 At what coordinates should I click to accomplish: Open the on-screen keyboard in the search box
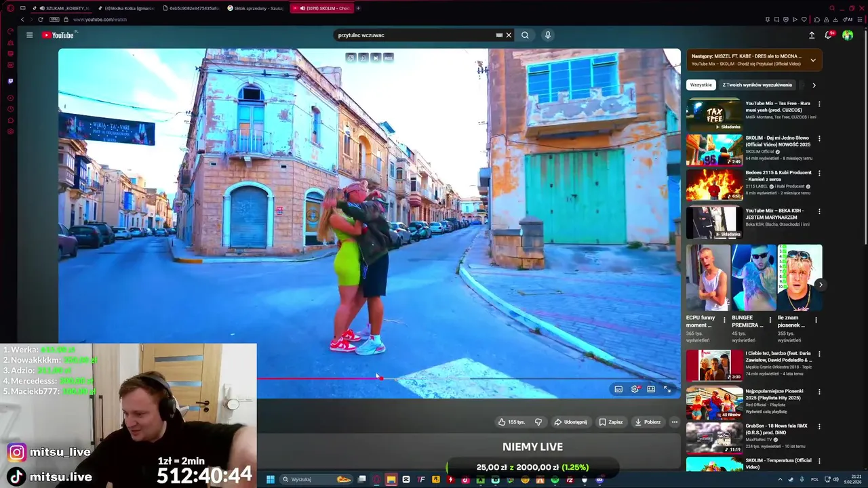pos(499,35)
